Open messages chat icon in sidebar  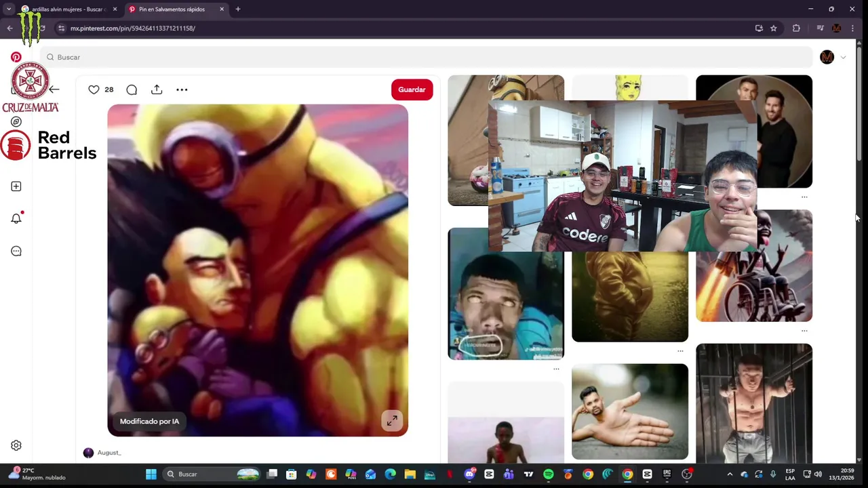pos(16,251)
